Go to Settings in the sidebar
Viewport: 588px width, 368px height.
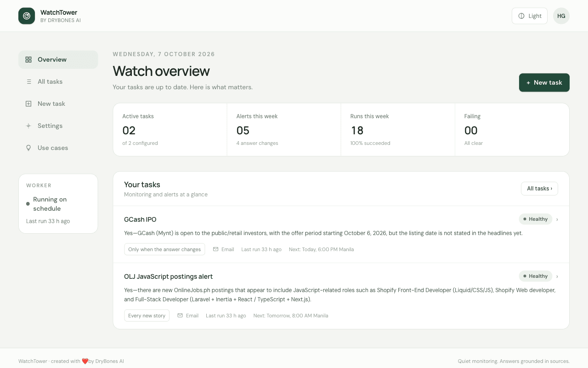click(x=58, y=126)
